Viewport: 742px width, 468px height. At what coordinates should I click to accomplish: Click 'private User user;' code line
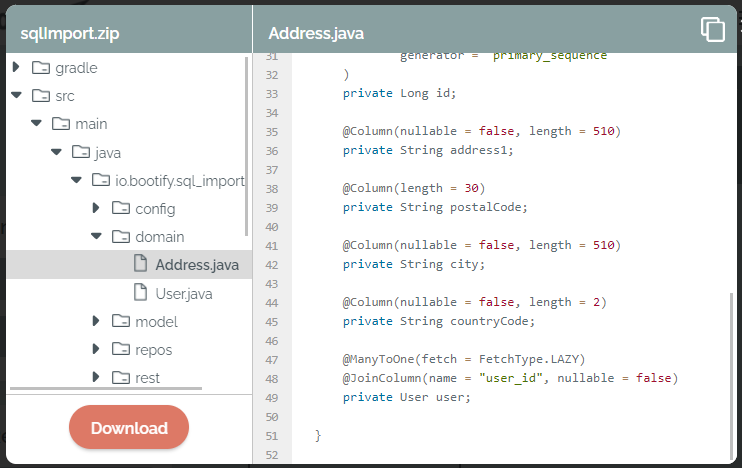pyautogui.click(x=406, y=397)
